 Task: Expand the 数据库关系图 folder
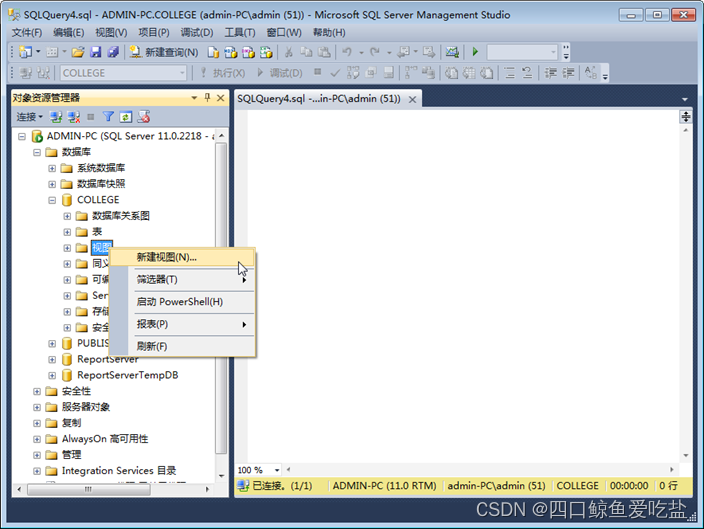click(67, 216)
